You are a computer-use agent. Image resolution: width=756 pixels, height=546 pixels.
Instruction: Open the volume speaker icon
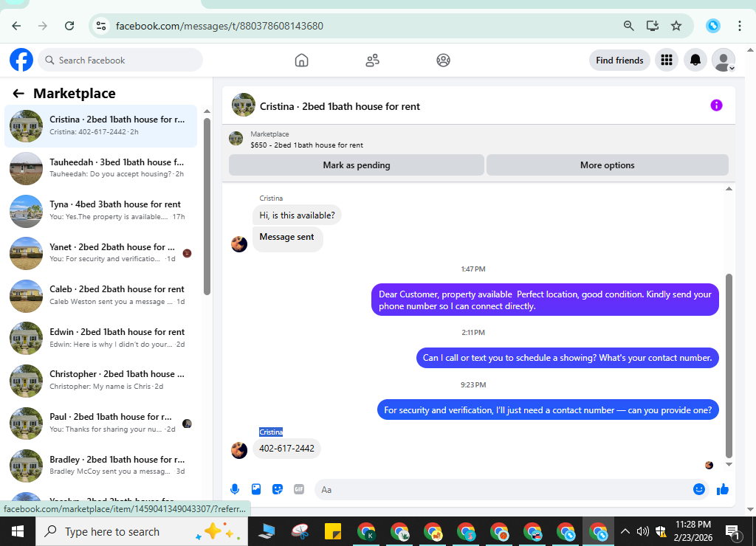[642, 531]
